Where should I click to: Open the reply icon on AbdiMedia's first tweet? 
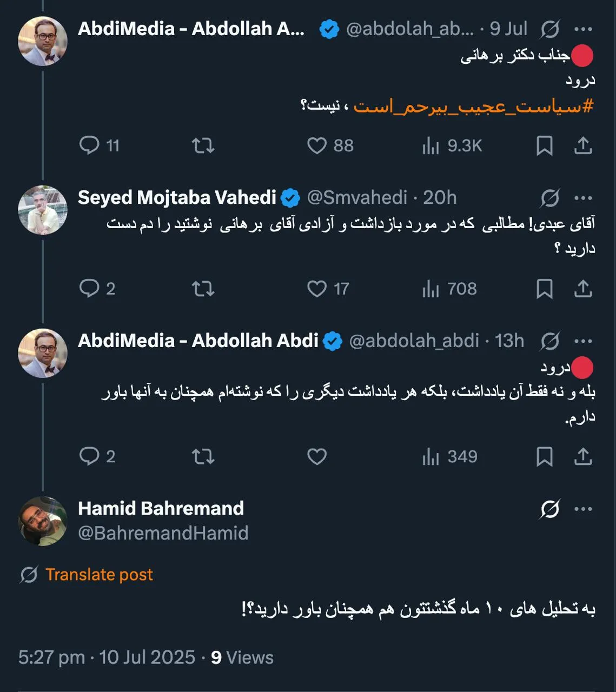tap(91, 145)
